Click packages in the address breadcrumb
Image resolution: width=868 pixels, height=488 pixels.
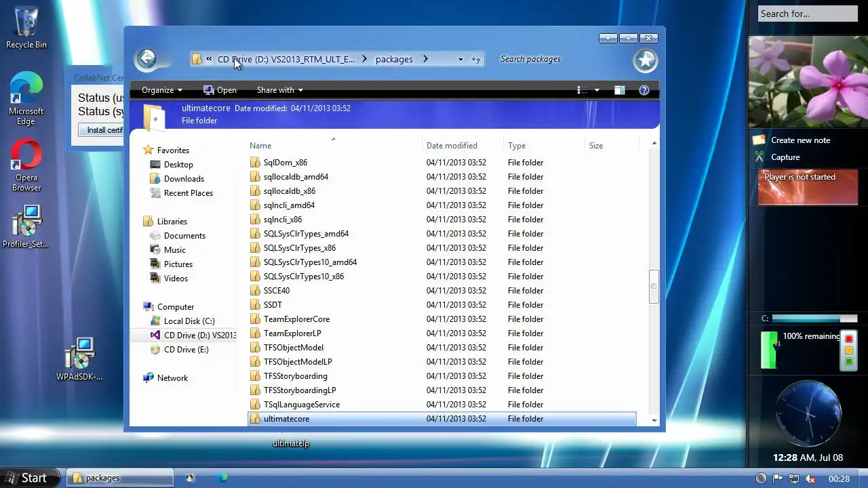(394, 59)
